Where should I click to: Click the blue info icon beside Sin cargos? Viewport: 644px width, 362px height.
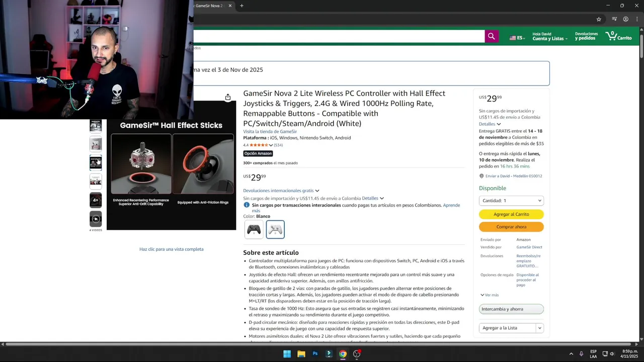(247, 205)
